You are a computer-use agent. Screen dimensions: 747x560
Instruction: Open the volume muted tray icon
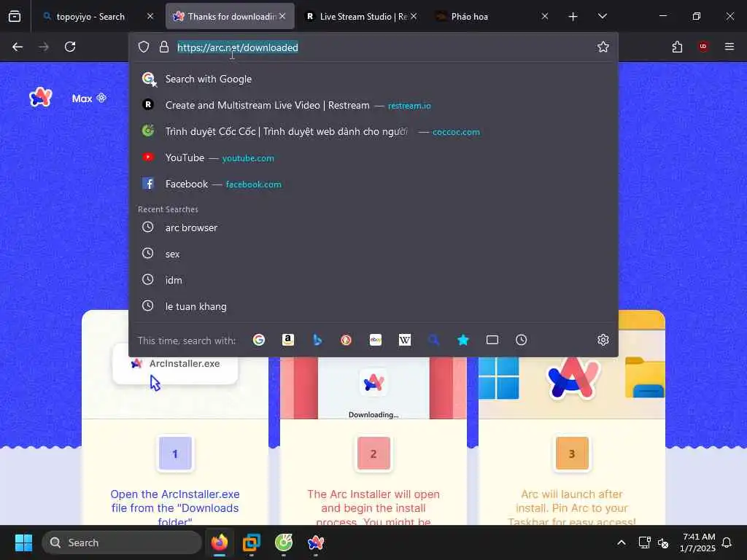(663, 542)
